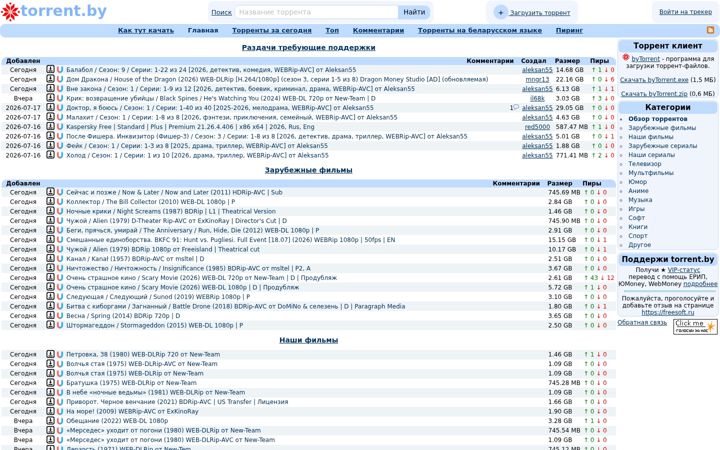Download torrent file for BKFC 91 event
The height and width of the screenshot is (450, 720).
51,240
